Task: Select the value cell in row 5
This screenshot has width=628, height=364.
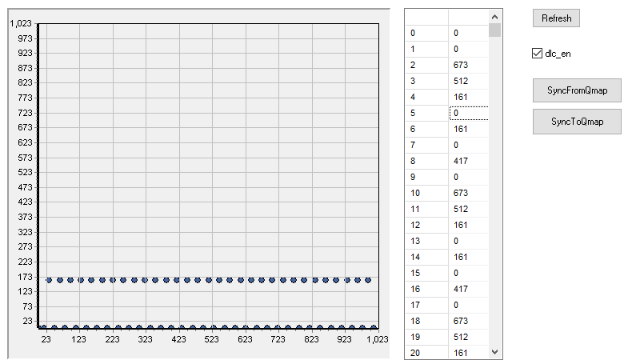Action: (x=469, y=113)
